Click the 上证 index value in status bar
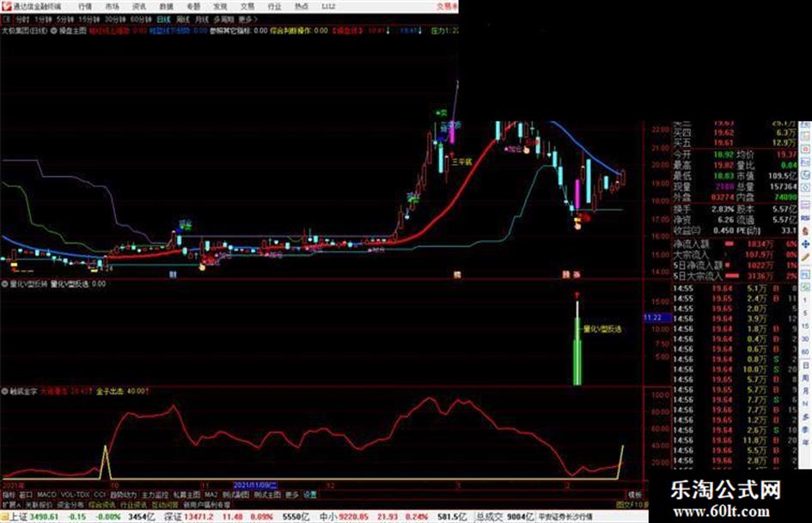This screenshot has height=523, width=812. click(x=44, y=517)
